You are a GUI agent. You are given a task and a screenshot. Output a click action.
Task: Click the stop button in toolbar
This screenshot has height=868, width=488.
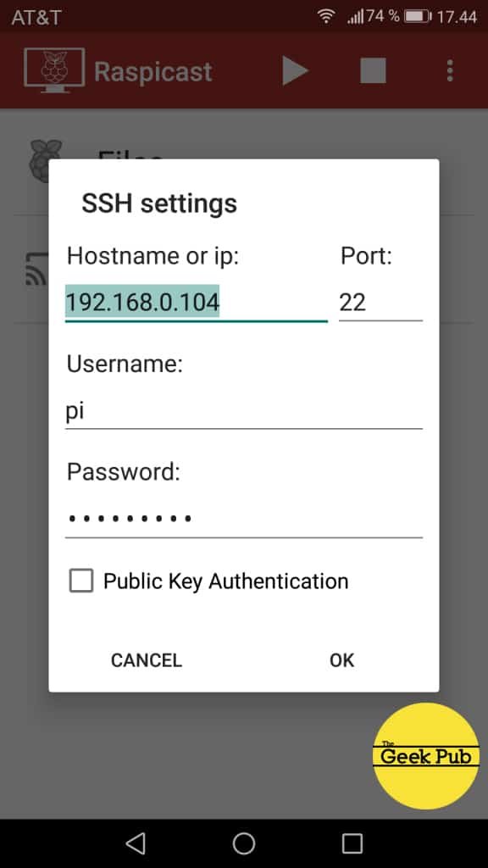click(373, 71)
